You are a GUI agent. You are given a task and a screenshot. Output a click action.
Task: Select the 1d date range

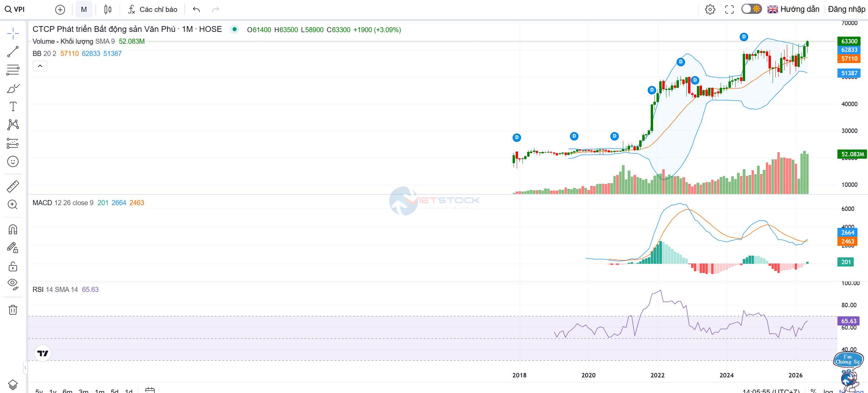tap(129, 391)
